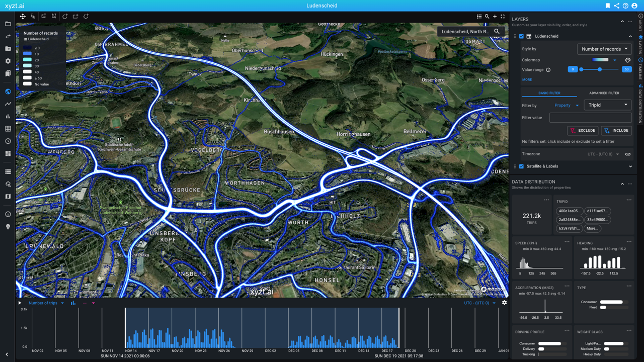The height and width of the screenshot is (362, 644).
Task: Play the timeline animation
Action: pos(20,303)
